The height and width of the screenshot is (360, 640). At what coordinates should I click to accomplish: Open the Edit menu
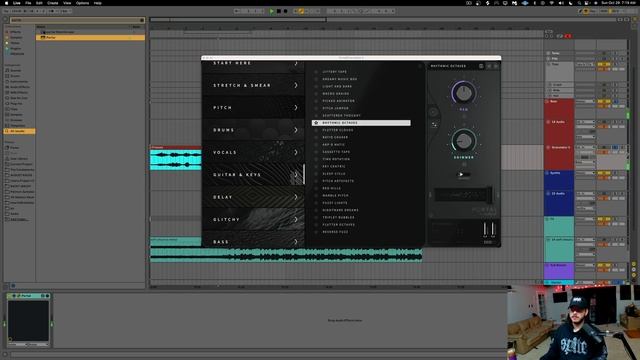(39, 3)
